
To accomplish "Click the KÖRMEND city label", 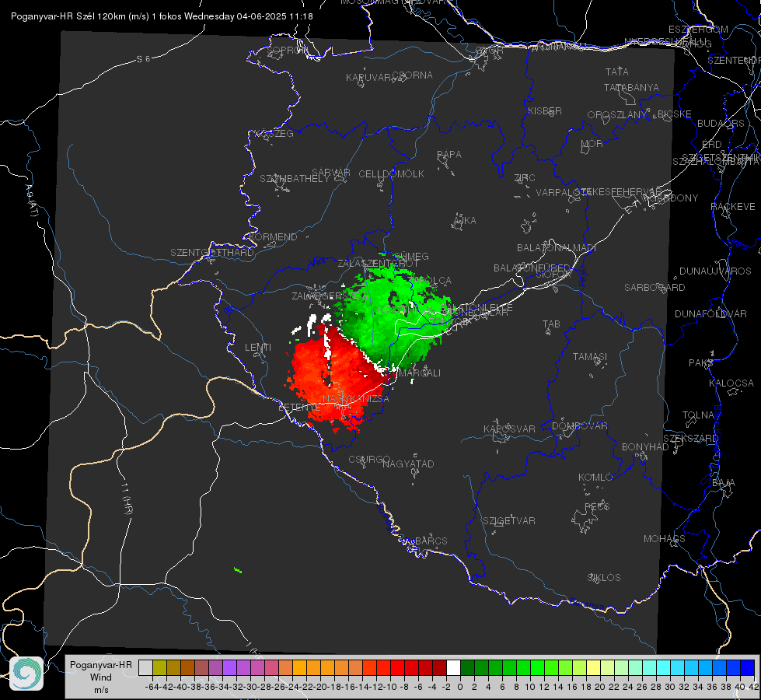I will (273, 237).
